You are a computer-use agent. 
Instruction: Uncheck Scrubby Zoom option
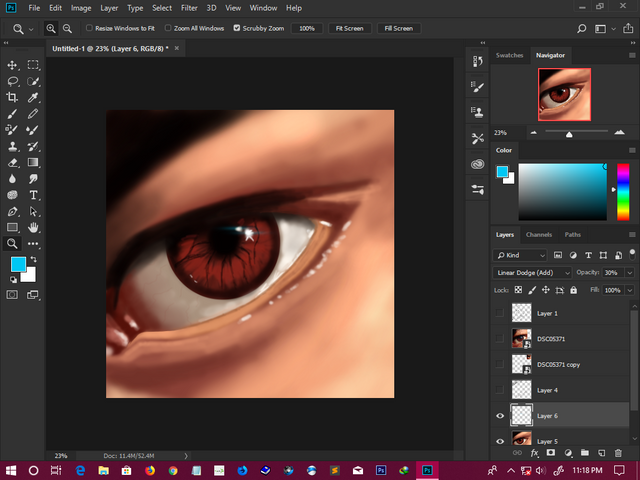point(237,28)
